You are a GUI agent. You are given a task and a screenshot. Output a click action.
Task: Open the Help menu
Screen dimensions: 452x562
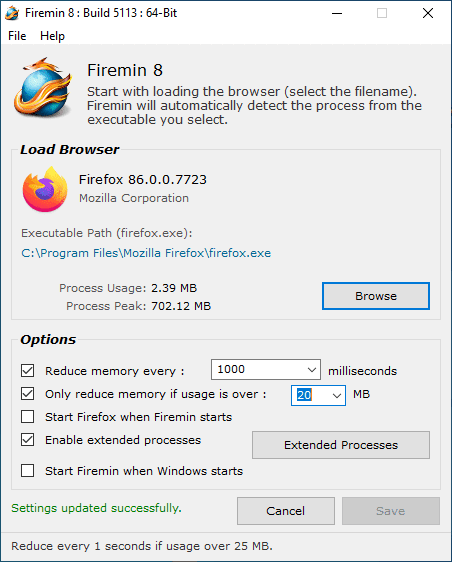[x=52, y=36]
